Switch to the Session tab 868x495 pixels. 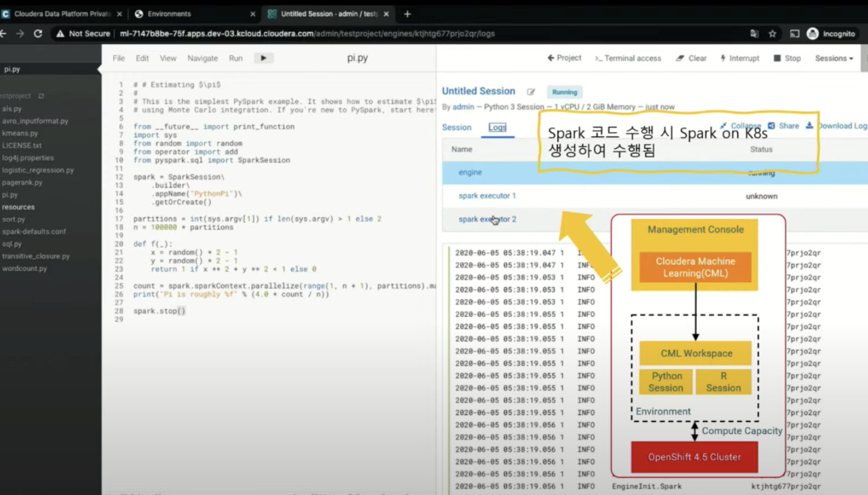(x=457, y=127)
